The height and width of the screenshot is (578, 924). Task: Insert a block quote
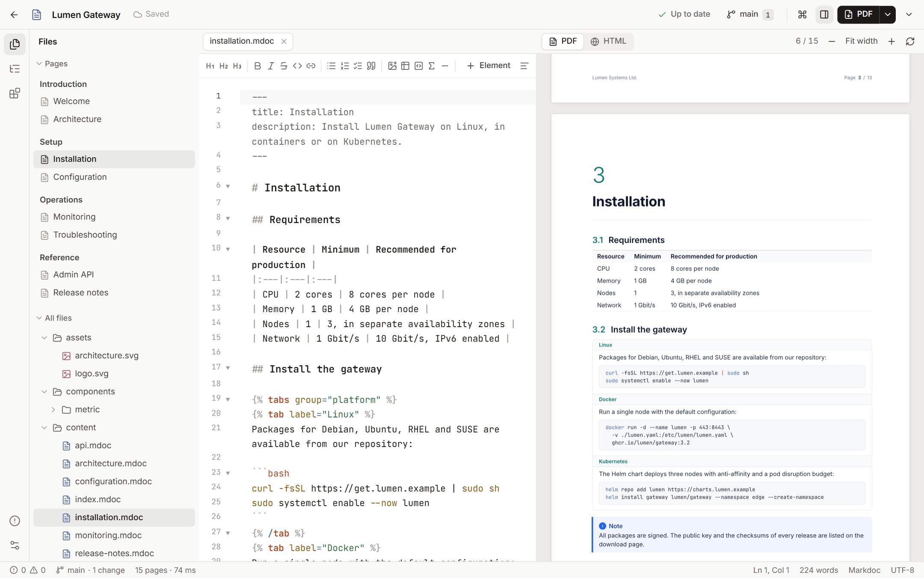pyautogui.click(x=371, y=66)
